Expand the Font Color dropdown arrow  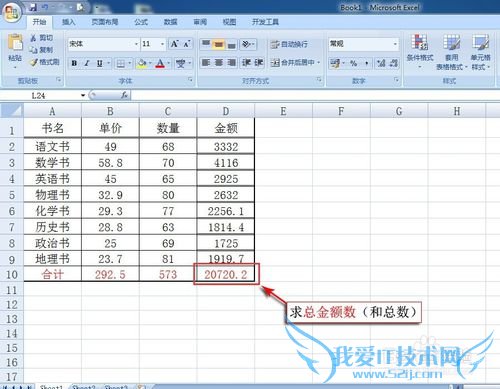(169, 63)
